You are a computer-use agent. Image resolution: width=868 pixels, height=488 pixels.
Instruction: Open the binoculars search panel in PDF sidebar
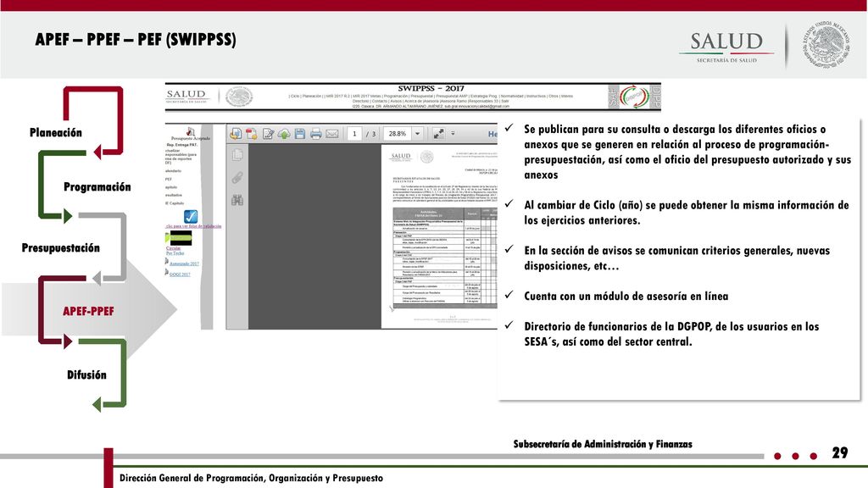237,200
